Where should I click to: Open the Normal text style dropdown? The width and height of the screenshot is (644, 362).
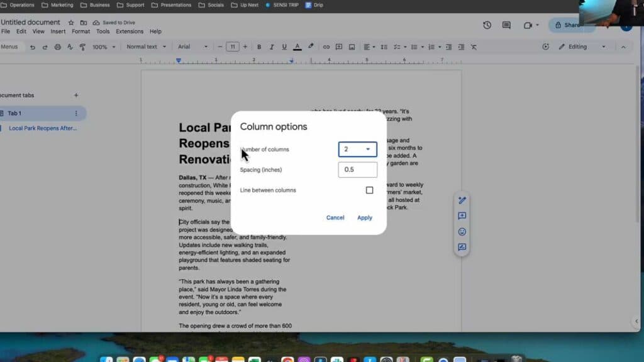(x=146, y=47)
